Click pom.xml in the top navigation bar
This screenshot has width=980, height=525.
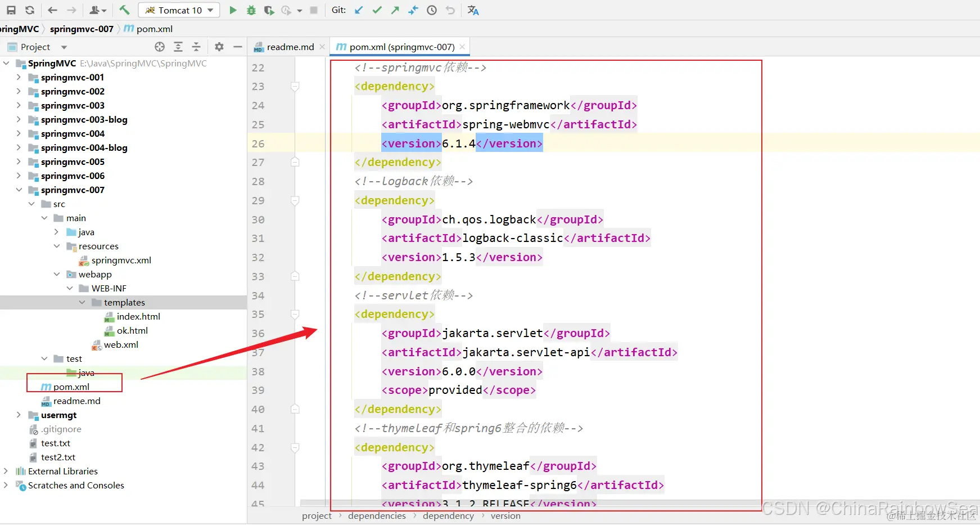(154, 29)
